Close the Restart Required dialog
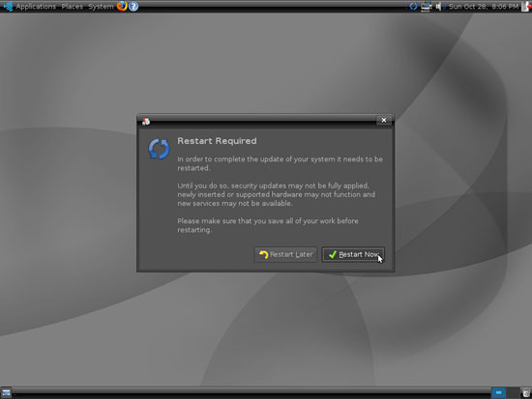Viewport: 532px width, 399px height. (384, 120)
